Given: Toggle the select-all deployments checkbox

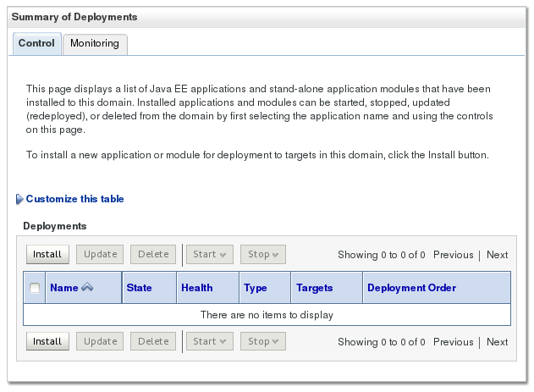Looking at the screenshot, I should (35, 288).
